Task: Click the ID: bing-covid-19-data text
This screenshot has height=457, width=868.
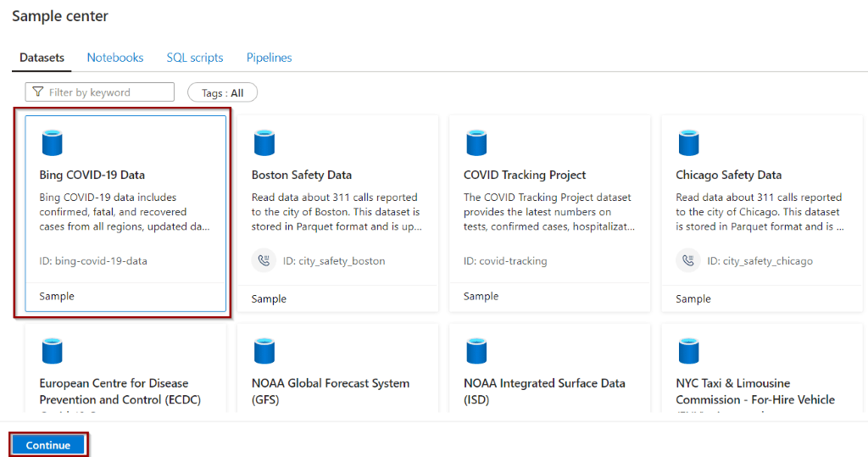Action: point(93,261)
